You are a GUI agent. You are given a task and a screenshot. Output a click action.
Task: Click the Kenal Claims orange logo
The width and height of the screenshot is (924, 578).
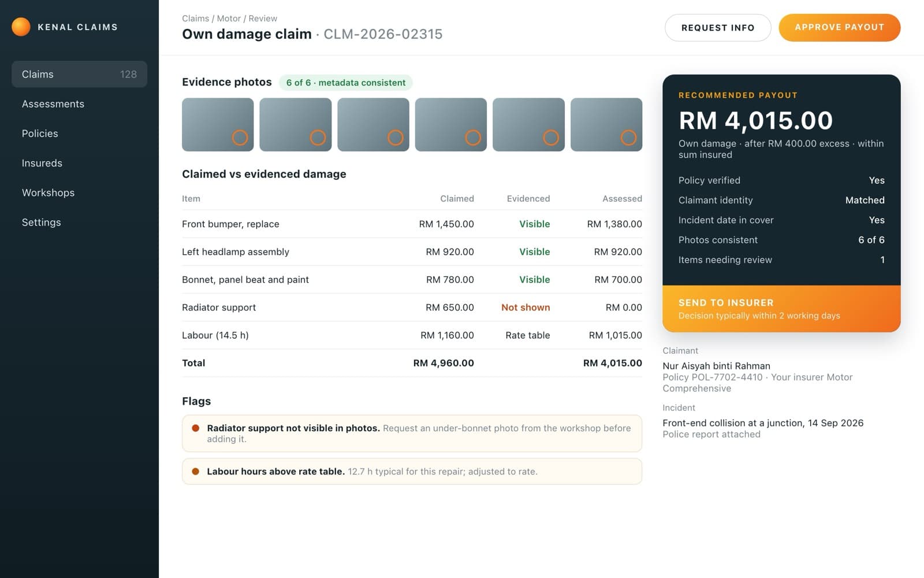[21, 27]
